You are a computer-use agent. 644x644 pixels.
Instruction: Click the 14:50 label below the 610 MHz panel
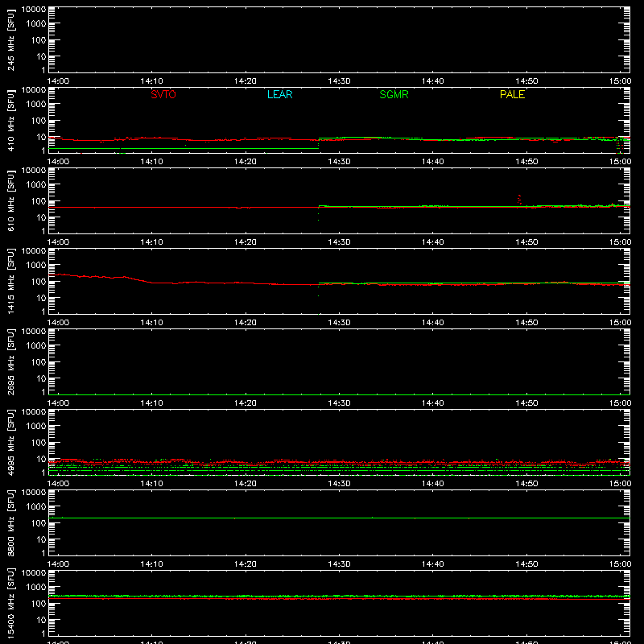[526, 242]
